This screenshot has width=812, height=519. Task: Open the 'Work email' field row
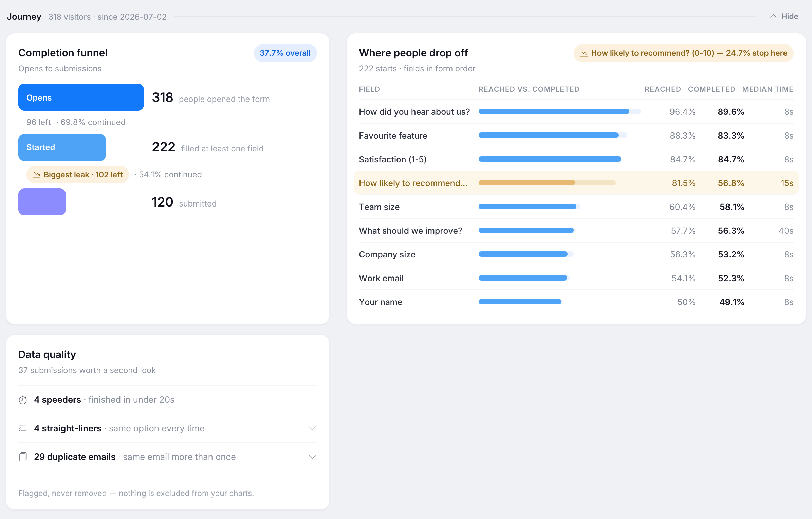pos(576,278)
